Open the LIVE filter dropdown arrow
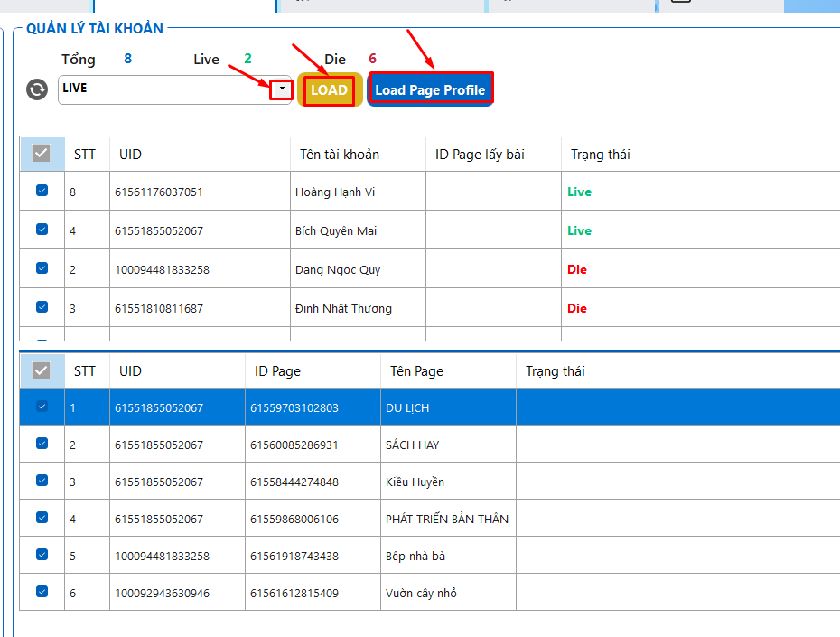Screen dimensions: 840x637 [x=282, y=89]
